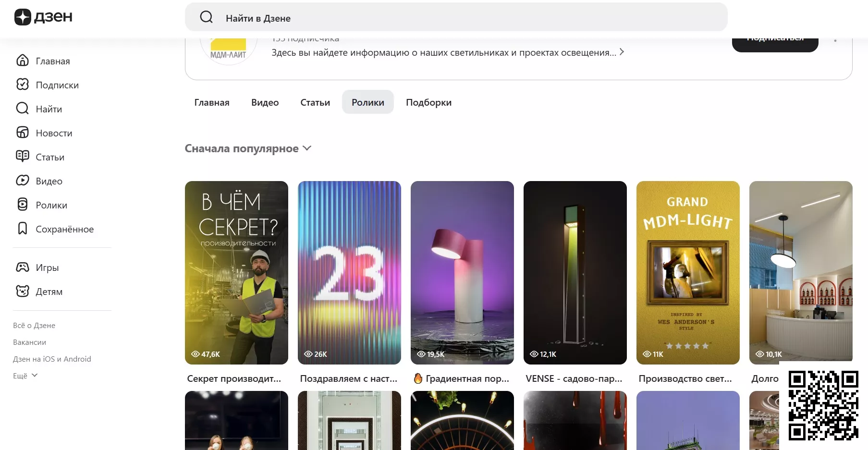Click the Статьи book icon in sidebar
Screen dimensions: 868x450
[23, 157]
